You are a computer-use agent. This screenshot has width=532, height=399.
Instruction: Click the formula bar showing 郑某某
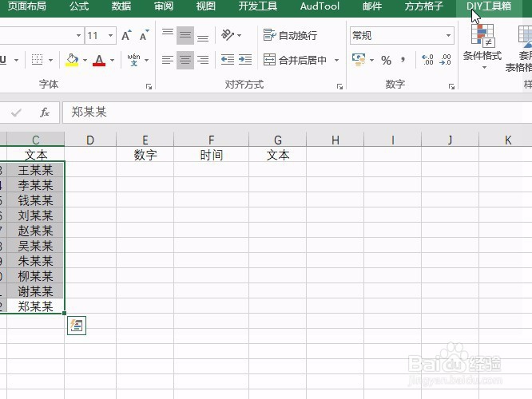click(x=297, y=113)
